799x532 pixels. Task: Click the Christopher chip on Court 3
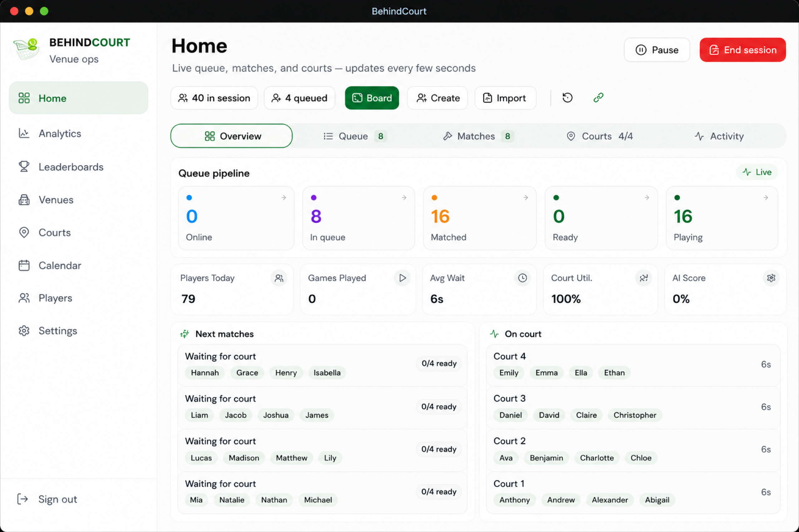pyautogui.click(x=635, y=415)
